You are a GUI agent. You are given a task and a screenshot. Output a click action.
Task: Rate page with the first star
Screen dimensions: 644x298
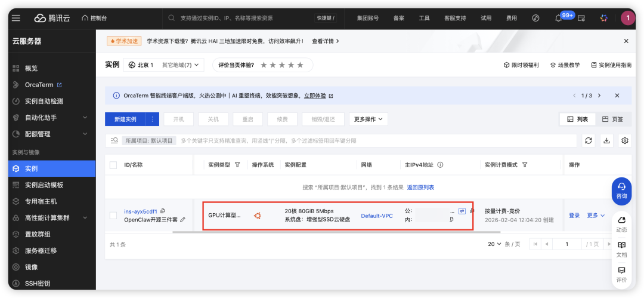[264, 65]
